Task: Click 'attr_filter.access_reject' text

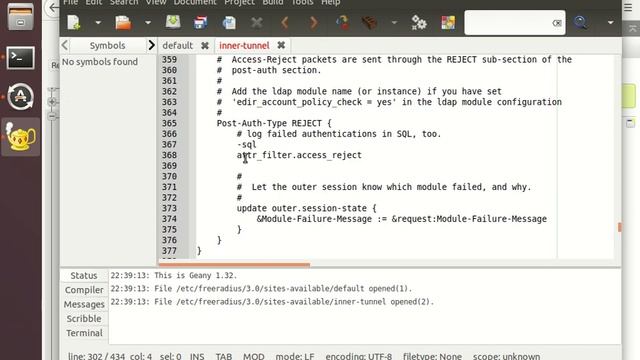Action: click(299, 155)
